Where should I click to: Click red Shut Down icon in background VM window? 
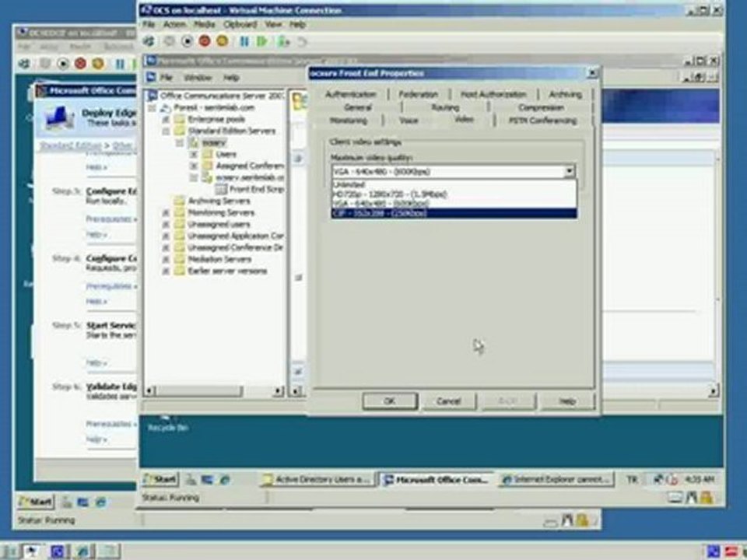tap(80, 63)
